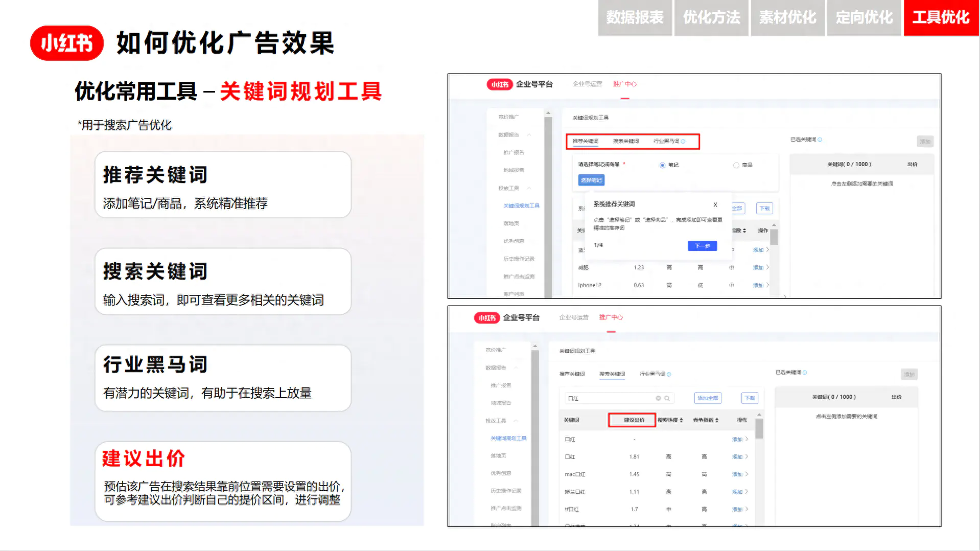Select the 商品 radio button
Image resolution: width=980 pixels, height=551 pixels.
736,165
